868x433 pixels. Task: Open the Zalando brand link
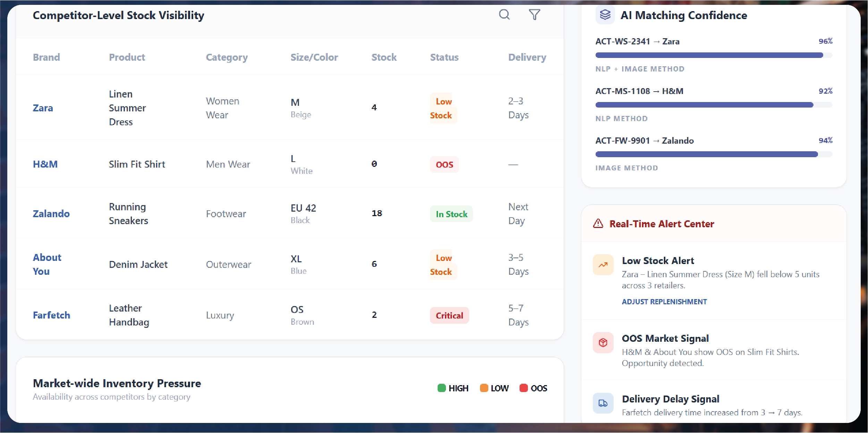(x=51, y=214)
